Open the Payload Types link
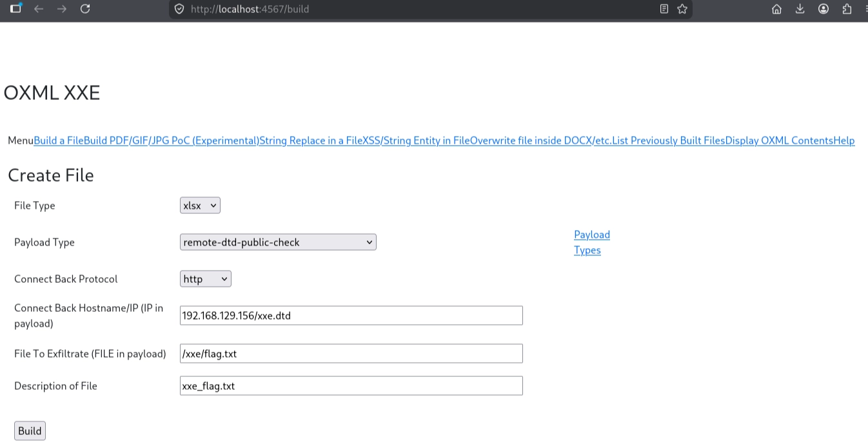Viewport: 868px width, 442px height. (592, 242)
